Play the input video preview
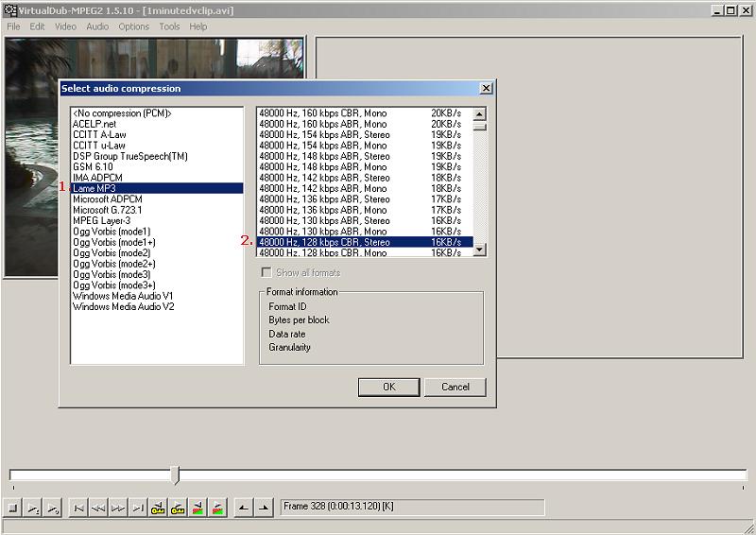Screen dimensions: 756x535 coord(33,508)
